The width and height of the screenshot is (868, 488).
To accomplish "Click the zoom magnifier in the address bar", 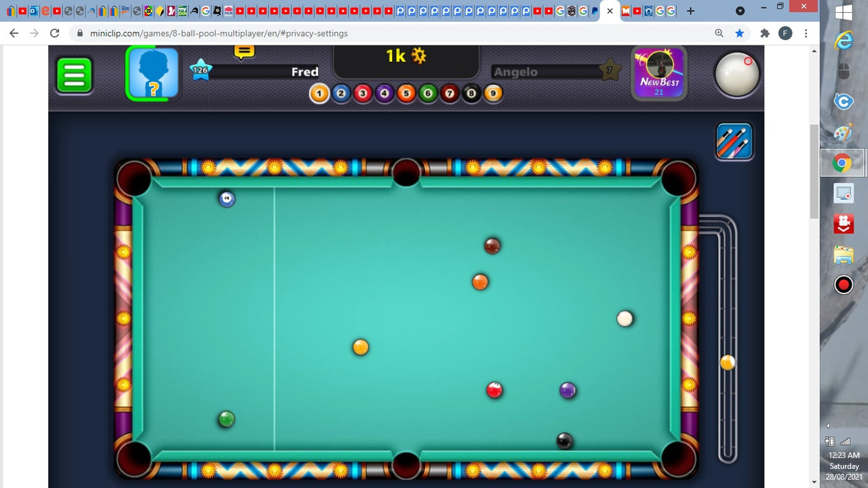I will tap(719, 33).
